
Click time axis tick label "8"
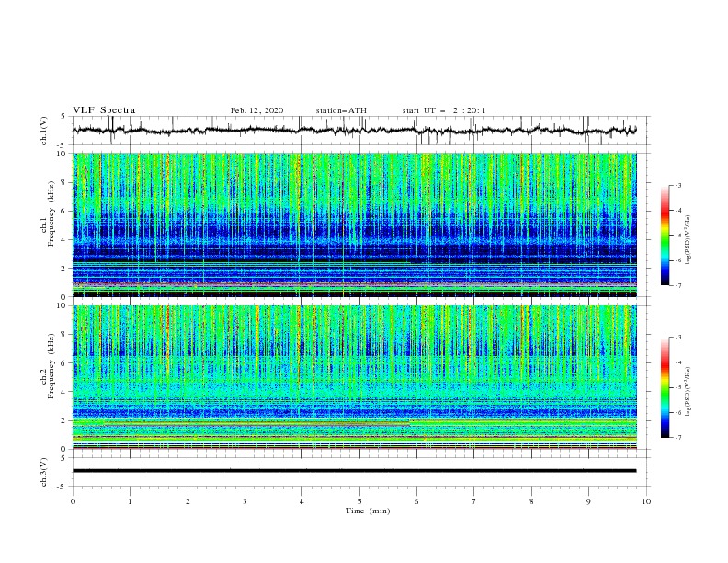pyautogui.click(x=531, y=501)
